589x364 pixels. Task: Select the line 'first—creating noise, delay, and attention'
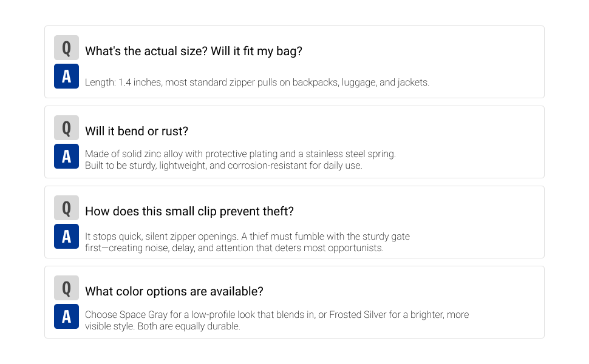click(x=234, y=248)
